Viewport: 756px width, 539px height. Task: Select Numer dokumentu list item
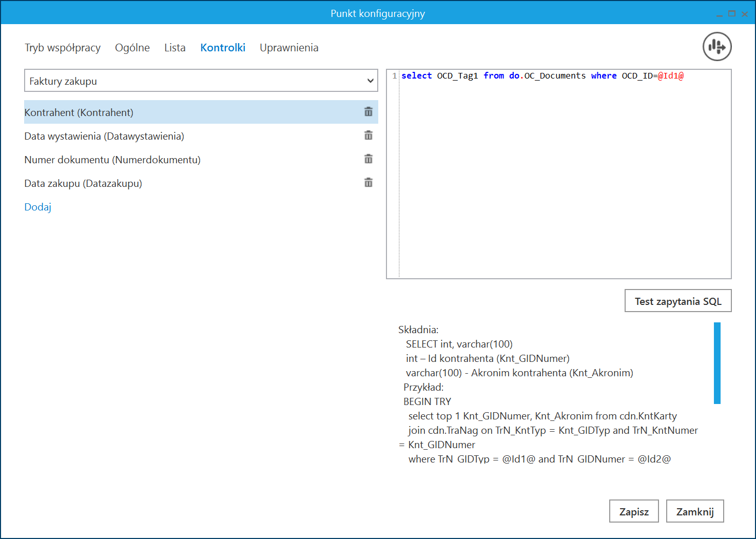(113, 160)
